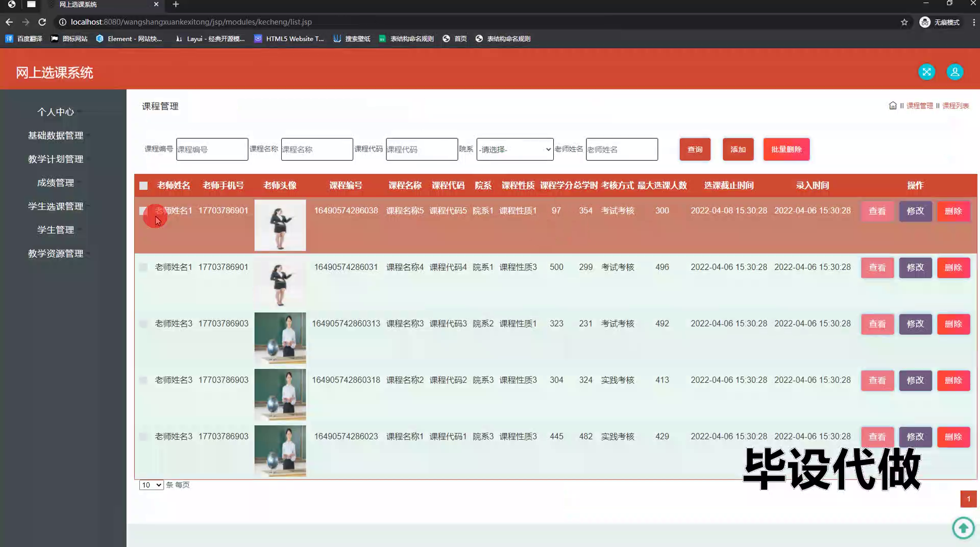Image resolution: width=980 pixels, height=547 pixels.
Task: Click the 课程列表 breadcrumb link
Action: coord(955,106)
